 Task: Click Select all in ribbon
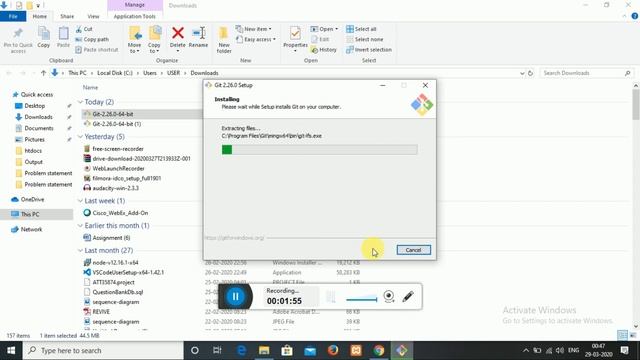point(361,29)
